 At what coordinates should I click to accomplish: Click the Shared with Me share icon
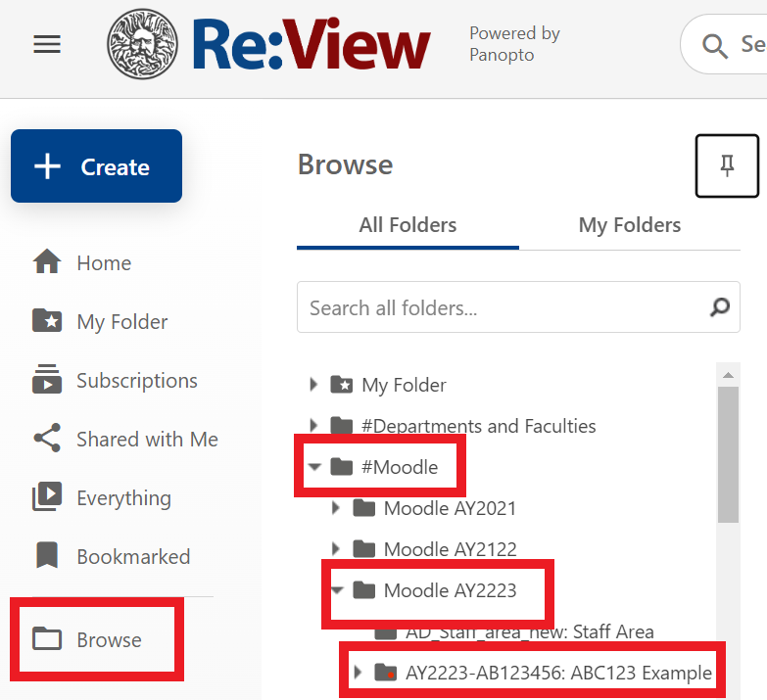pos(47,438)
